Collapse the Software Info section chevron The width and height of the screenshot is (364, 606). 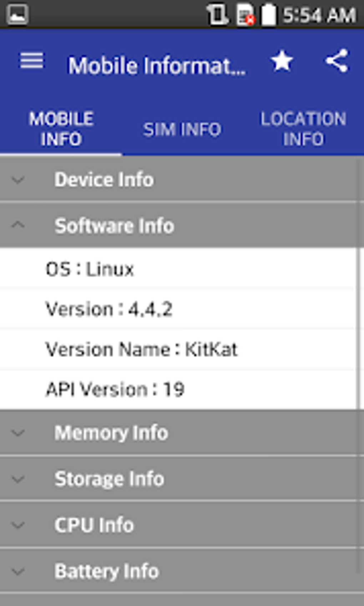(x=18, y=225)
